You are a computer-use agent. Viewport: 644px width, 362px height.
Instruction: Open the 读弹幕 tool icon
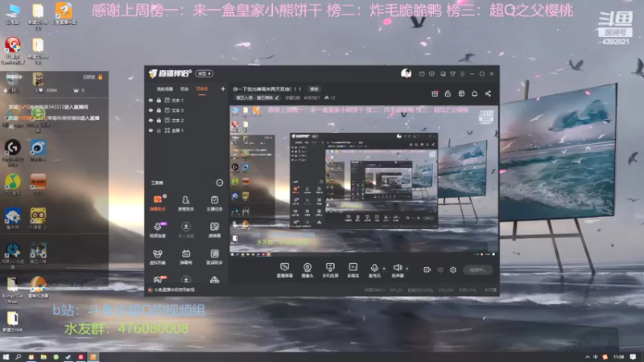(x=214, y=230)
